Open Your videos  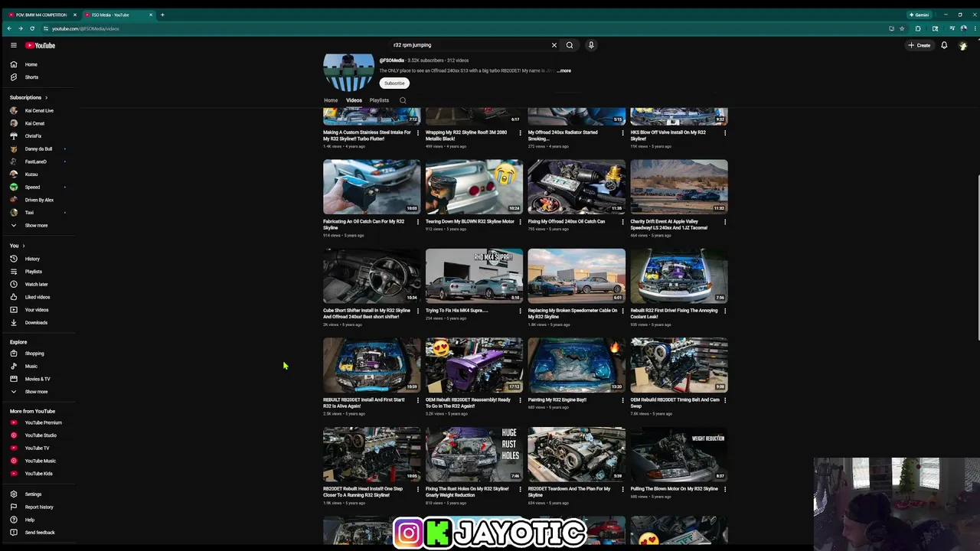coord(38,310)
